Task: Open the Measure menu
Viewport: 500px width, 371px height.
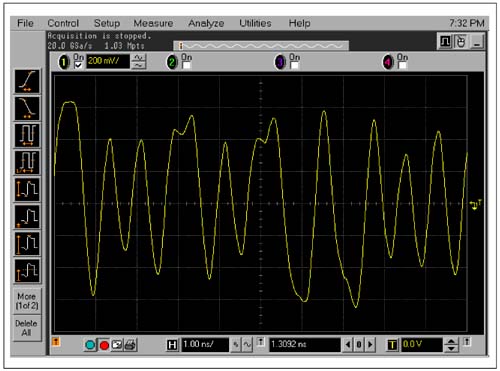Action: (x=153, y=23)
